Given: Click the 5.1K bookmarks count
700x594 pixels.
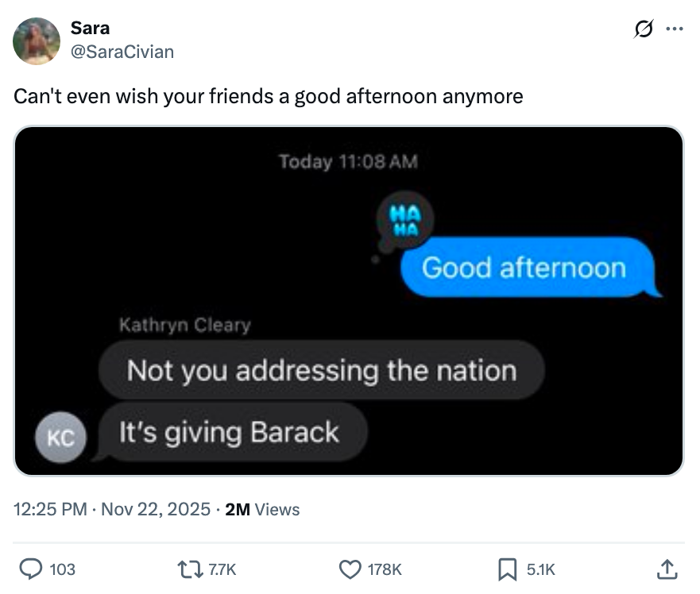Looking at the screenshot, I should click(x=541, y=569).
